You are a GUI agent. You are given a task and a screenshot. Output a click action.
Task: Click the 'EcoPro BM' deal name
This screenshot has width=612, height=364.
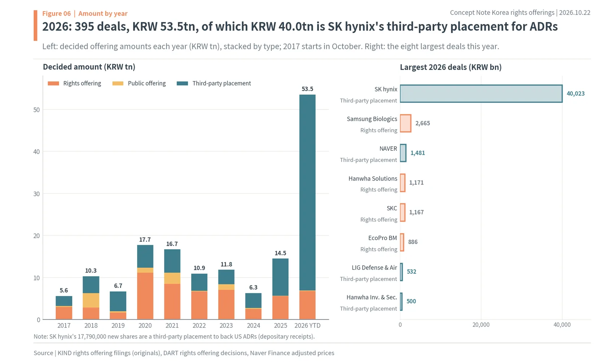382,238
